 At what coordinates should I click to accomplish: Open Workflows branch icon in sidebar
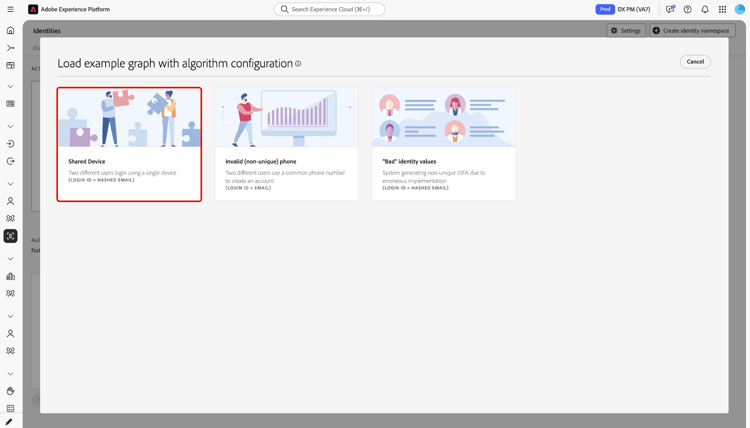11,48
